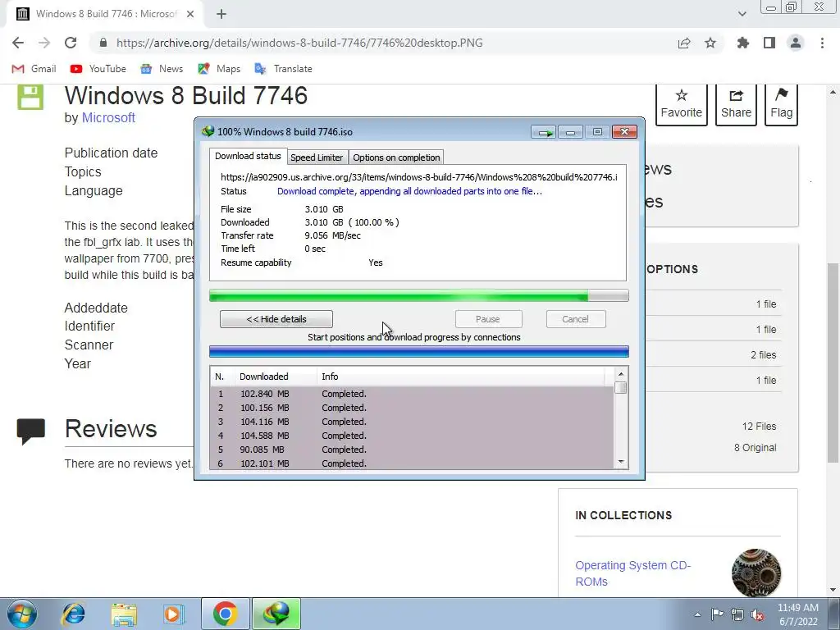Open Windows Explorer from the taskbar
840x630 pixels.
pyautogui.click(x=124, y=614)
